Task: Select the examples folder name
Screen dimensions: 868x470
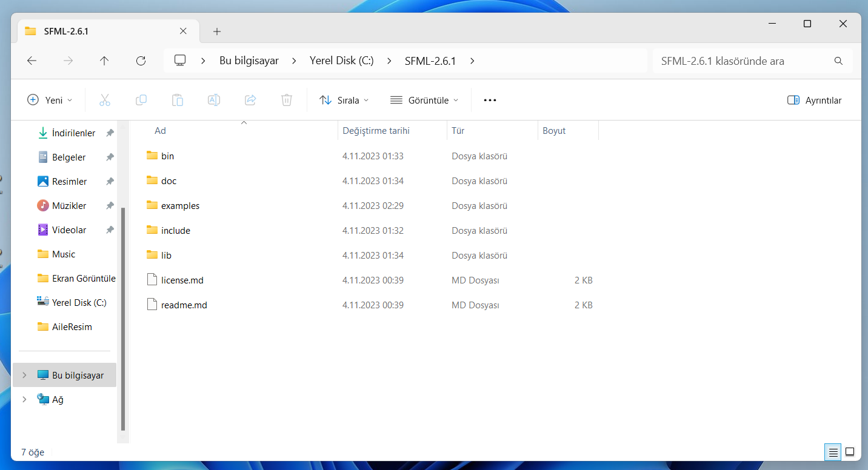Action: (180, 206)
